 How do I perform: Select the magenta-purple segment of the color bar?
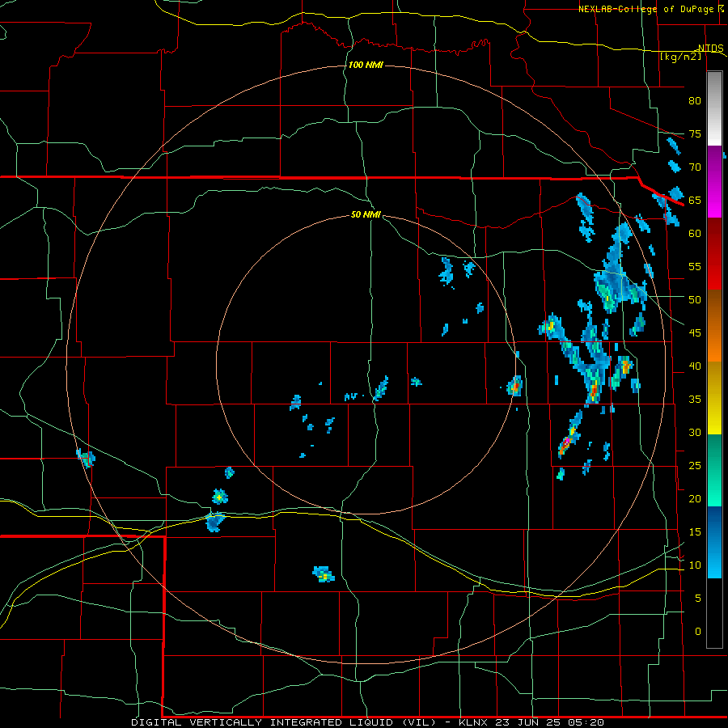click(714, 182)
